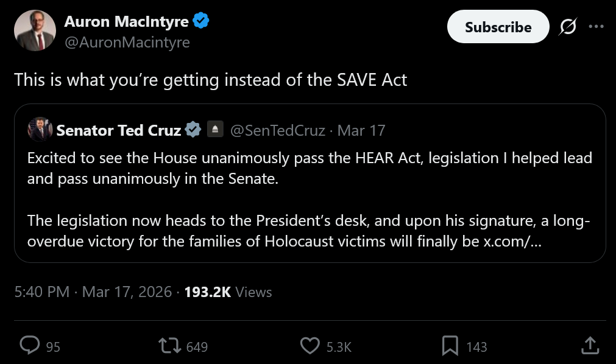Like the post with the heart icon

pyautogui.click(x=310, y=346)
